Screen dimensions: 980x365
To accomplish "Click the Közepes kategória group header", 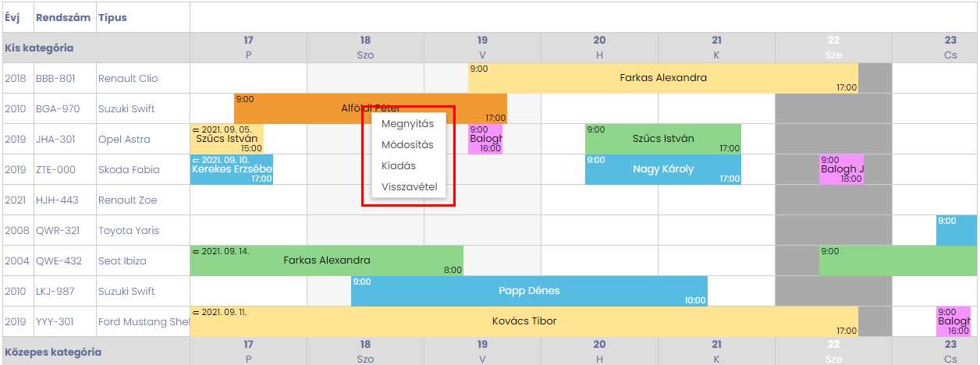I will [52, 352].
